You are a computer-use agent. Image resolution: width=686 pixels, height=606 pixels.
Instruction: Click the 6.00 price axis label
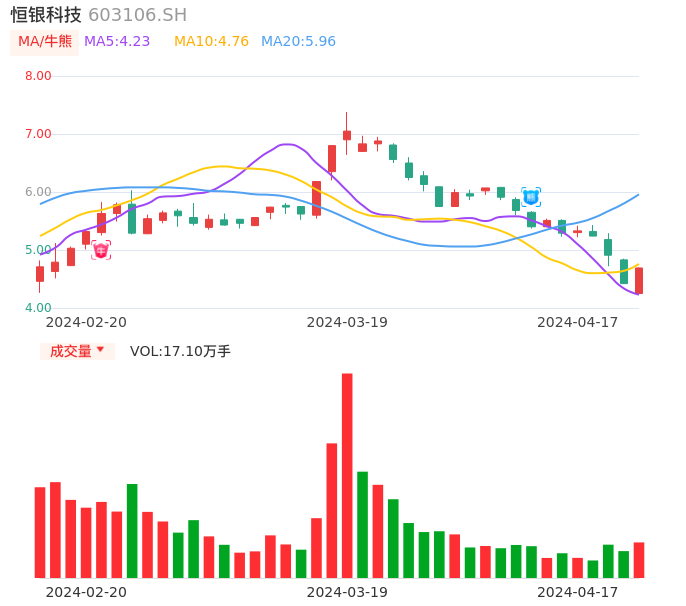point(38,192)
